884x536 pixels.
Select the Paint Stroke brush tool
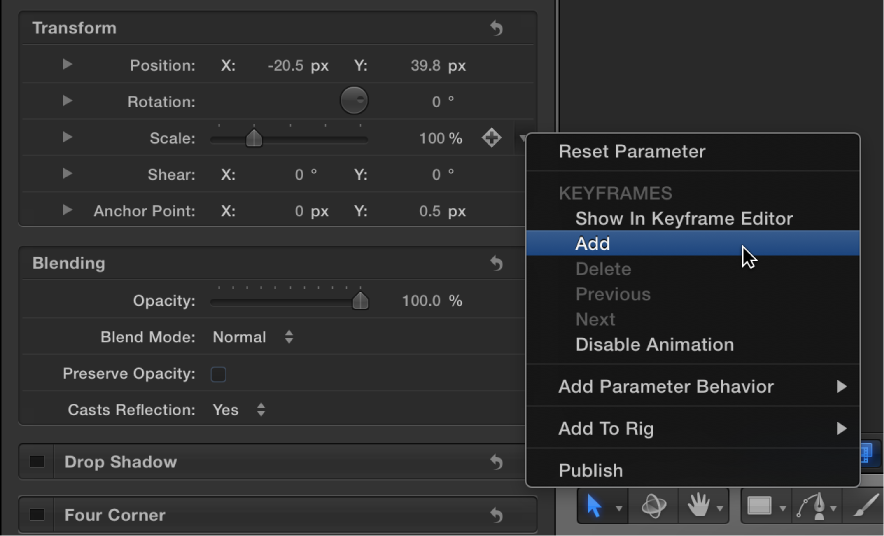click(x=866, y=505)
